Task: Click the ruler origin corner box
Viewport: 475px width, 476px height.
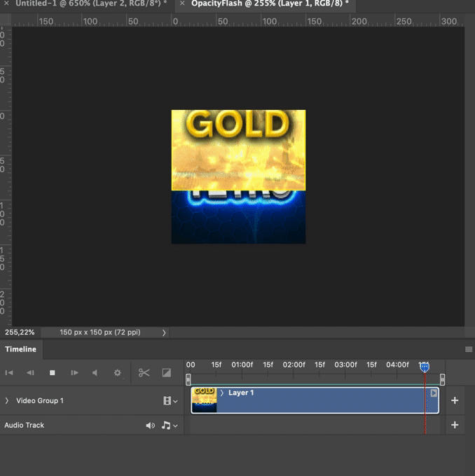Action: (x=6, y=20)
